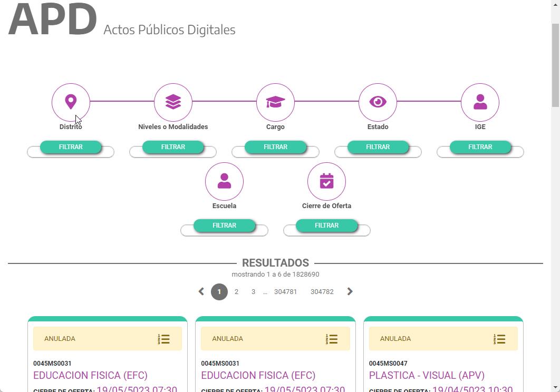Click Actos Públicos Digitales subtitle
Screen dimensions: 560x392
169,30
